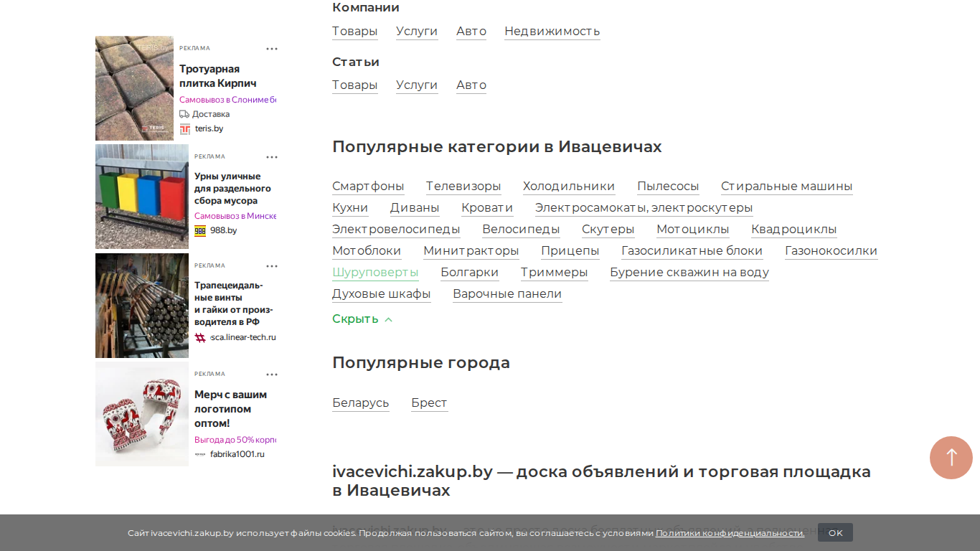Click the delivery truck icon near Доставка

click(x=184, y=114)
